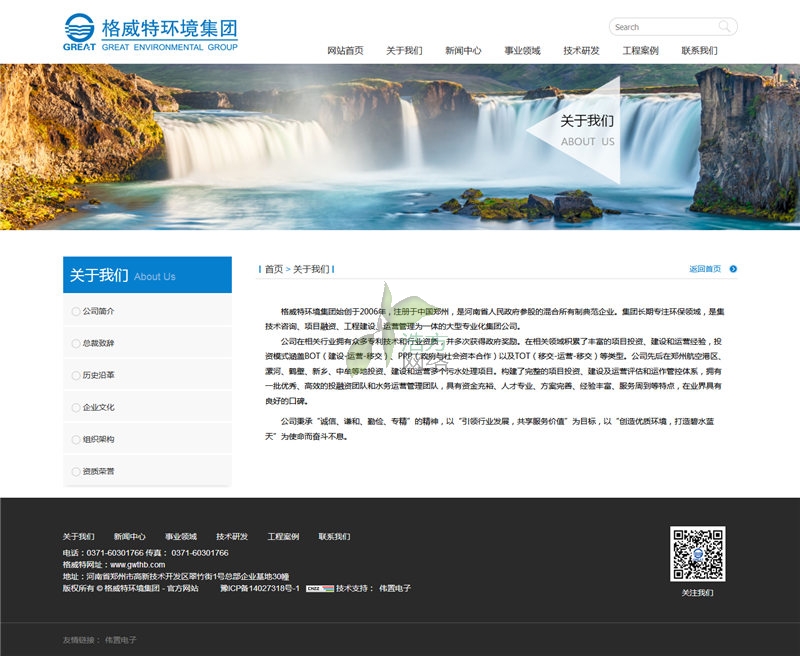Select 联系我们 in top navigation
Screen dimensions: 800x656
[699, 50]
